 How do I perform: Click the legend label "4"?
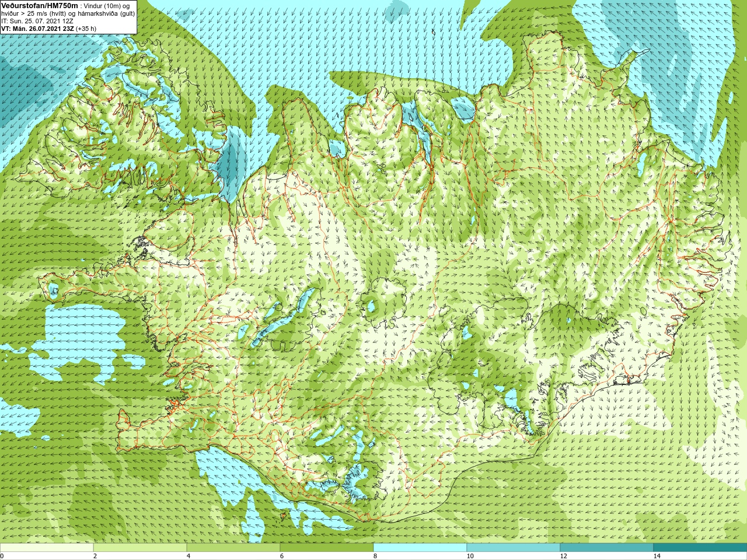pos(189,556)
